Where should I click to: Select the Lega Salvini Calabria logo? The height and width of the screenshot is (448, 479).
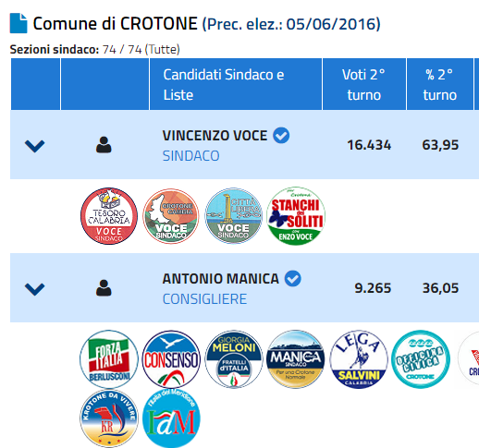click(359, 359)
